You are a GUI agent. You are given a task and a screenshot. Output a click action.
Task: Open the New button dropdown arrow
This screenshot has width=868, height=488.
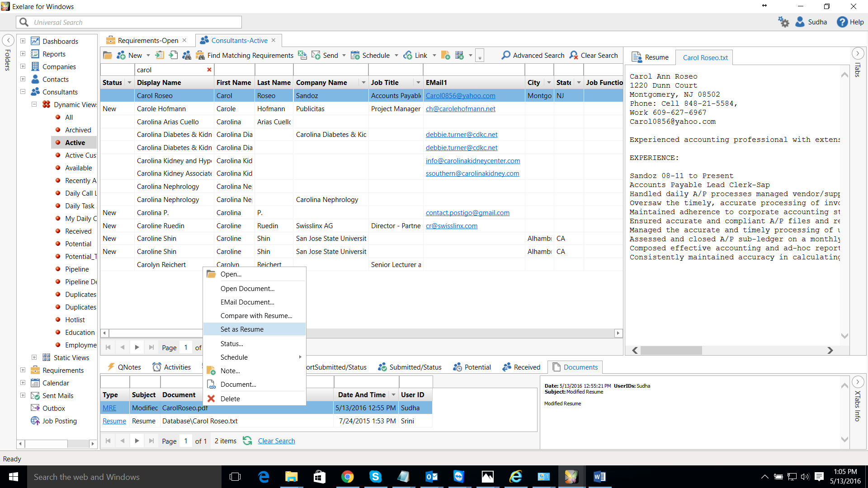(x=148, y=56)
